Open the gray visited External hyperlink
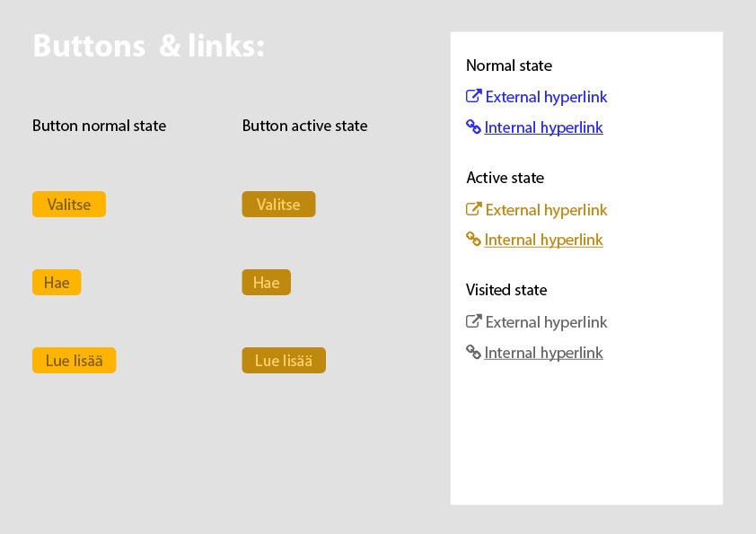Screen dimensions: 756x534 (546, 322)
